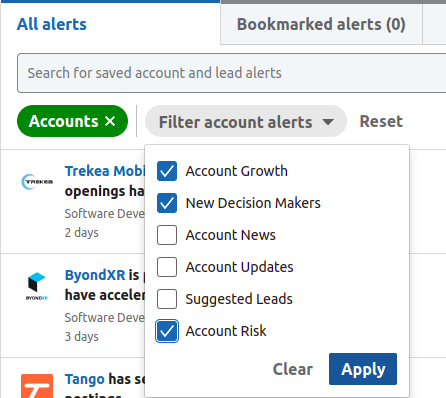The image size is (446, 398).
Task: Apply the selected alert filters
Action: point(363,369)
